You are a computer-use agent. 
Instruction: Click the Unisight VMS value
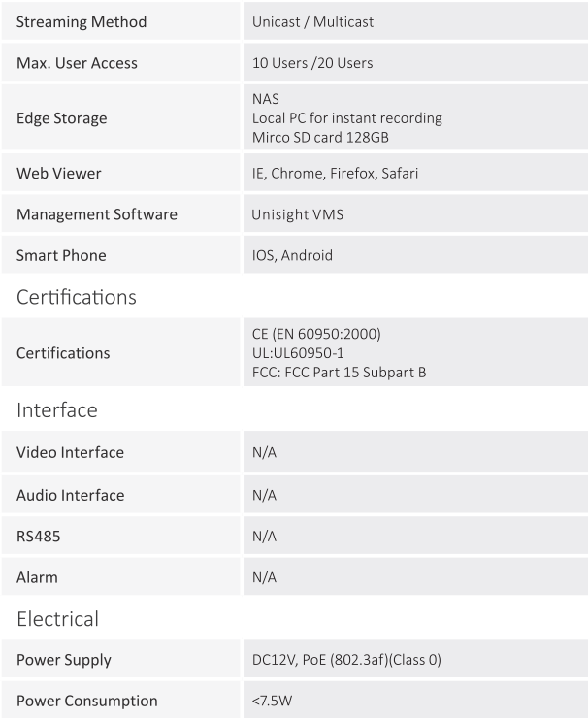point(298,214)
